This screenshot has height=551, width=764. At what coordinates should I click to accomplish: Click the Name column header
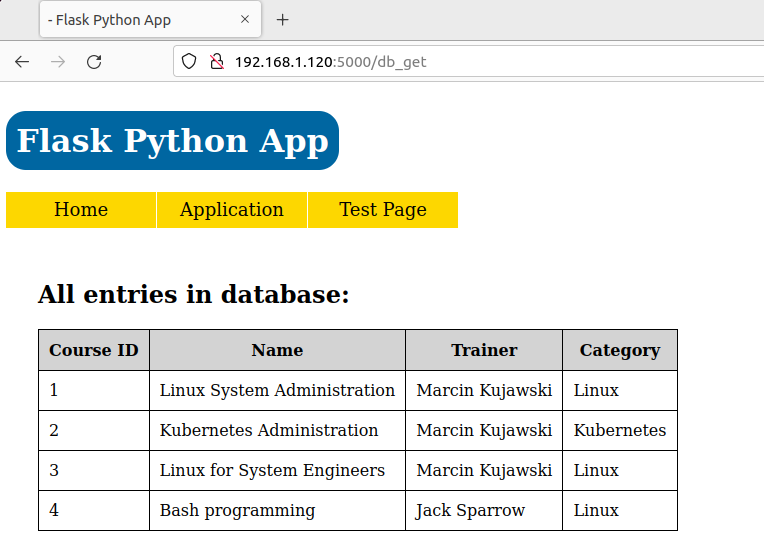click(277, 350)
